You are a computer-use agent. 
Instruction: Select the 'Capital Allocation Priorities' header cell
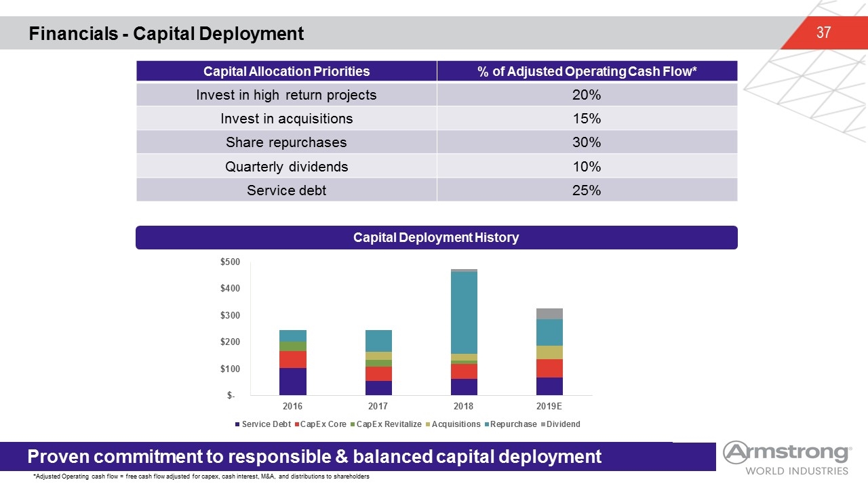pos(286,71)
